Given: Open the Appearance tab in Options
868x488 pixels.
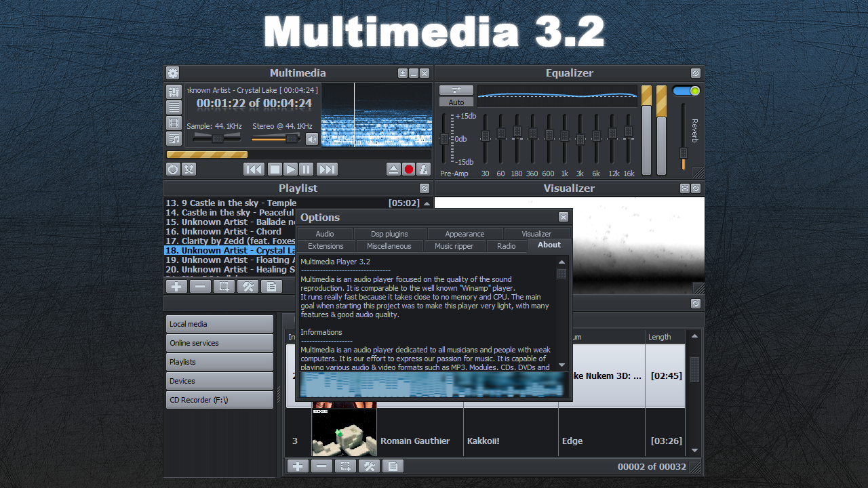Looking at the screenshot, I should pos(465,234).
